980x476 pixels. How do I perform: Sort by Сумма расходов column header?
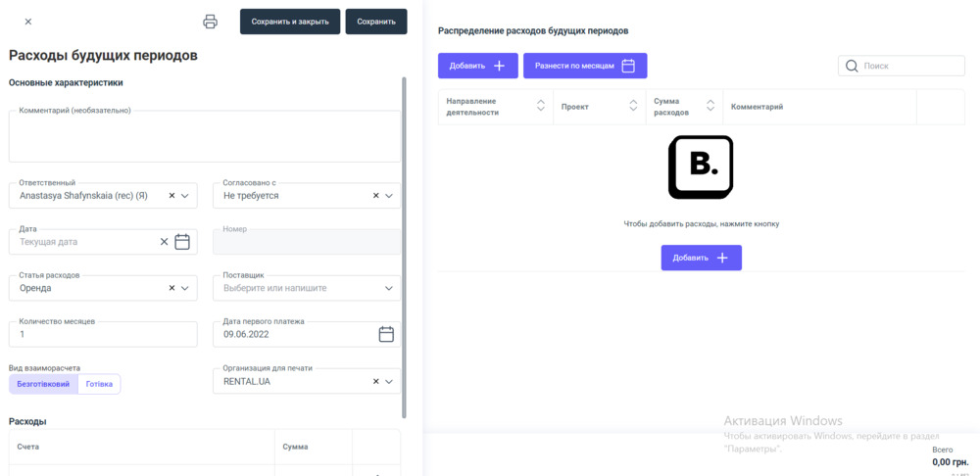coord(710,106)
